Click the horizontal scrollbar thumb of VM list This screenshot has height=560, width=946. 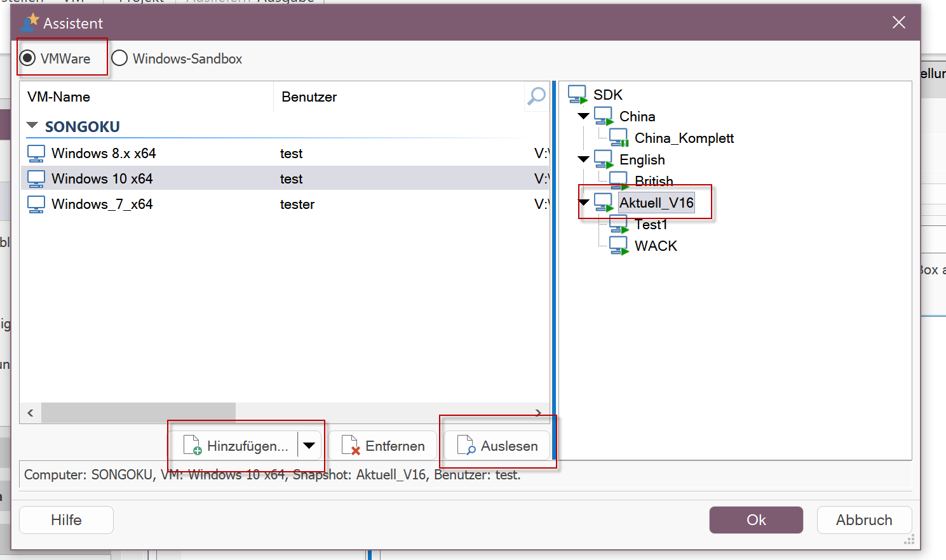(x=139, y=413)
